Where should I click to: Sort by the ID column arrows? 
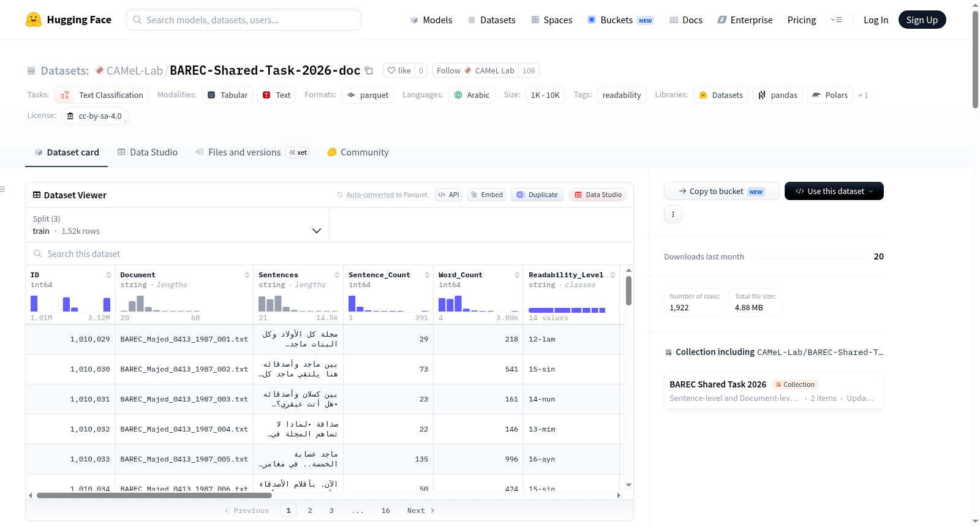108,275
